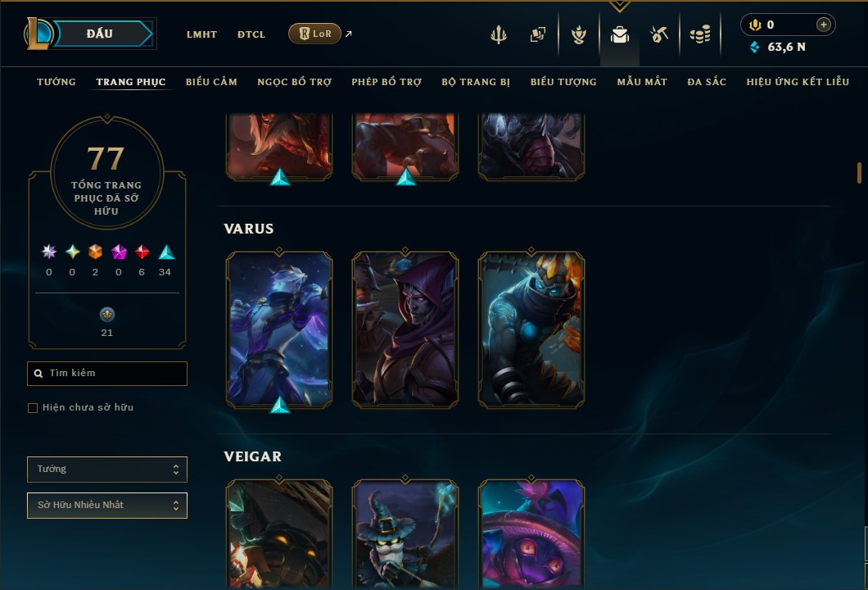
Task: Open the "Đa Sắc" tab
Action: (707, 82)
